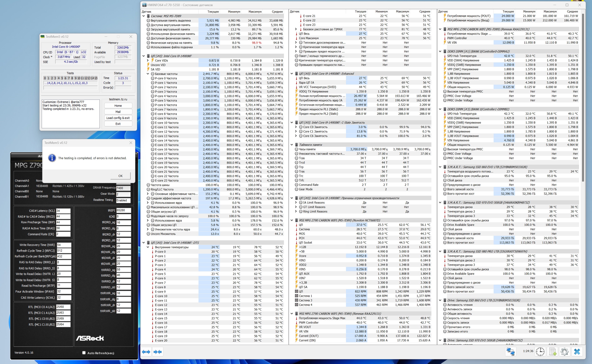
Task: Click Exit button in TestMem5
Action: click(x=118, y=124)
